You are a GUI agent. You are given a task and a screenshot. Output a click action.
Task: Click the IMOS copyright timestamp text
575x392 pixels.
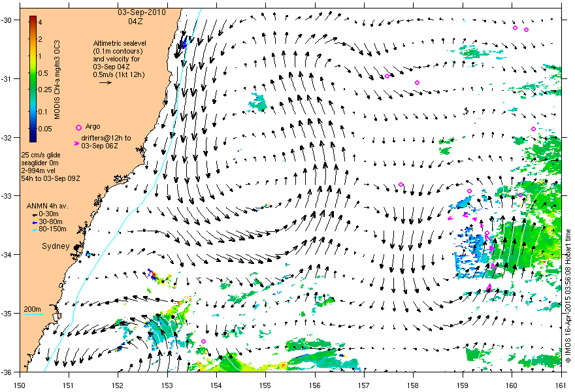point(568,297)
